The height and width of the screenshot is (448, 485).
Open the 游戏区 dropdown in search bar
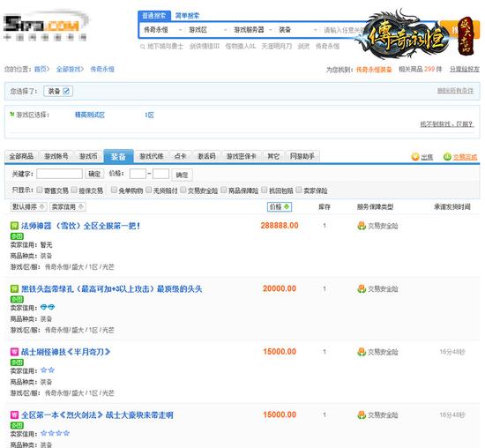point(208,30)
